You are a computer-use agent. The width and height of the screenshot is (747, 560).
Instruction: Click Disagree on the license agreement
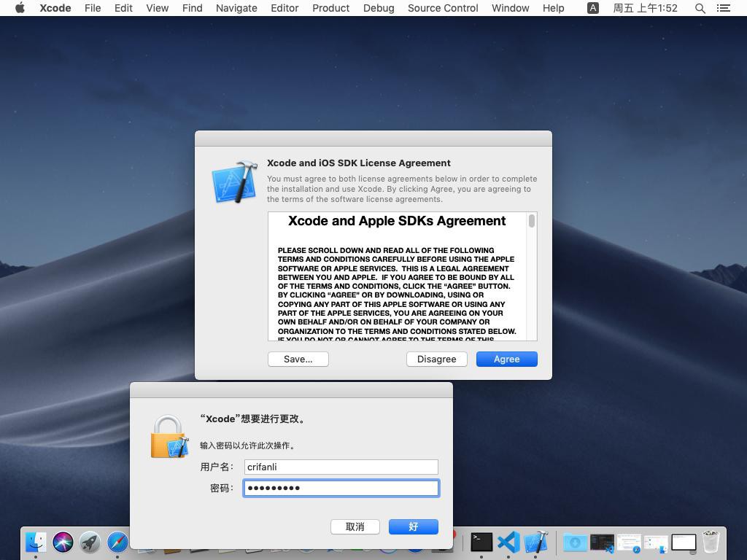[x=436, y=359]
